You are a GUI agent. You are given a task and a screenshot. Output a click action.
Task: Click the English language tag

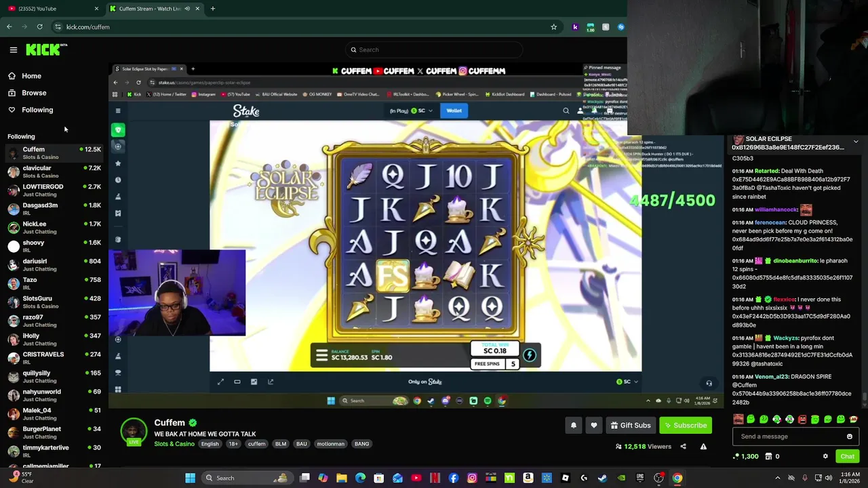210,444
